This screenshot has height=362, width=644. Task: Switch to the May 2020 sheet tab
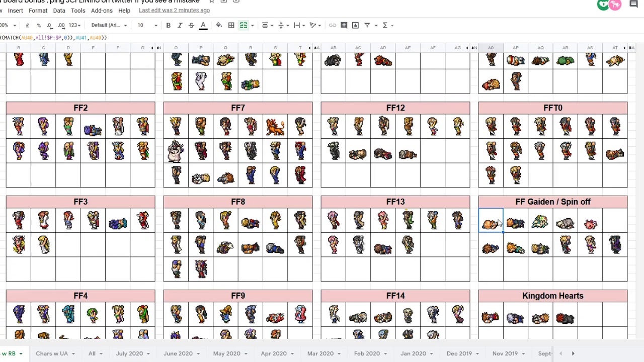(x=226, y=353)
